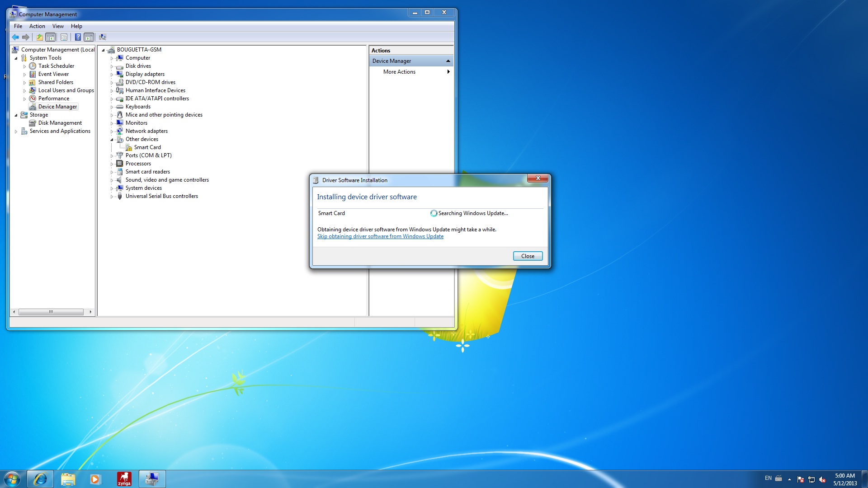The width and height of the screenshot is (868, 488).
Task: Select Local Users and Groups node
Action: 66,90
